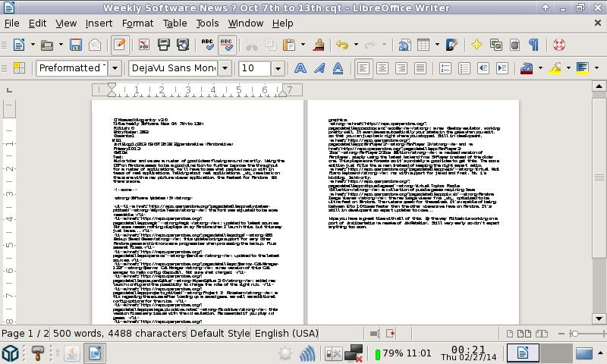
Task: Apply Underline formatting
Action: pyautogui.click(x=338, y=68)
